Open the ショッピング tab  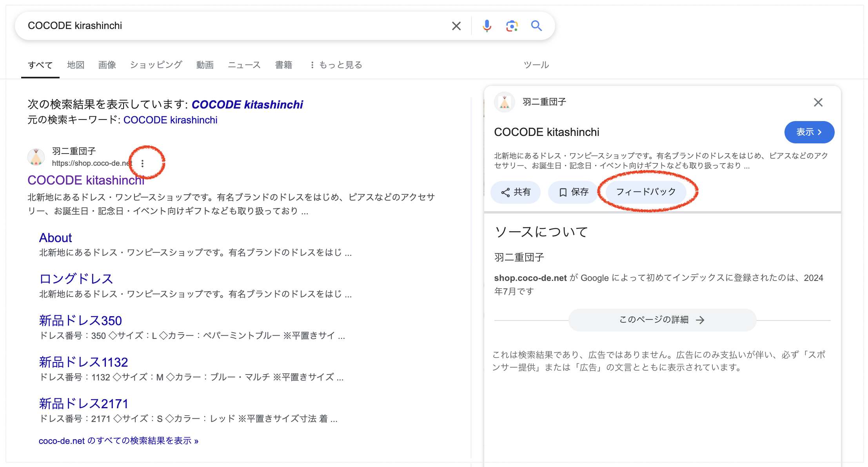pyautogui.click(x=156, y=65)
